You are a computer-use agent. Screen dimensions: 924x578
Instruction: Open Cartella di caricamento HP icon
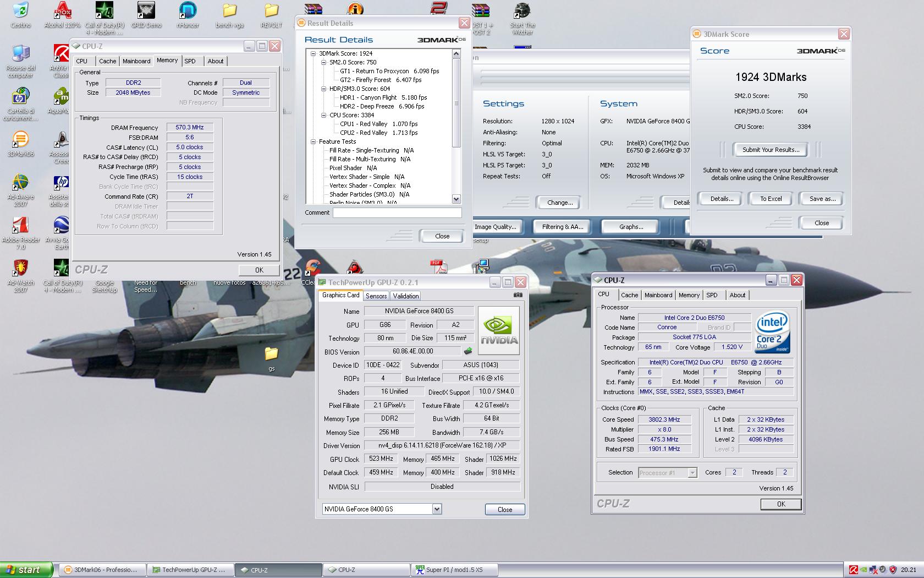point(20,103)
